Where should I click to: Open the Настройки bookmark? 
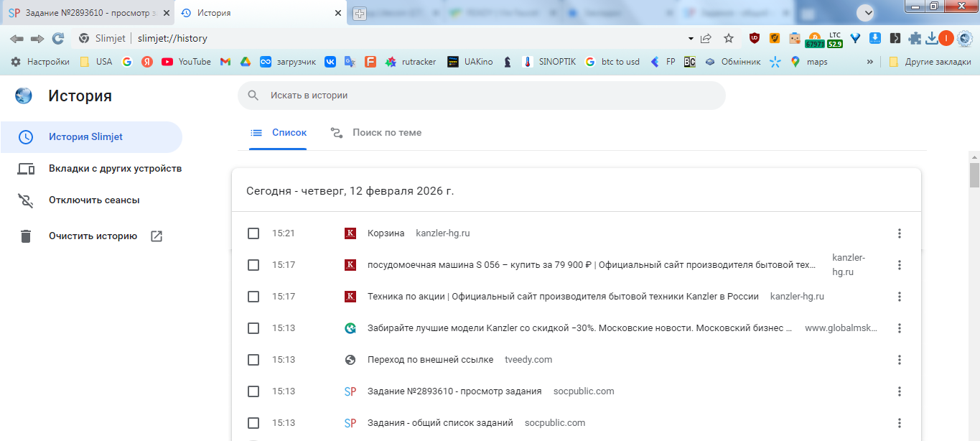40,62
